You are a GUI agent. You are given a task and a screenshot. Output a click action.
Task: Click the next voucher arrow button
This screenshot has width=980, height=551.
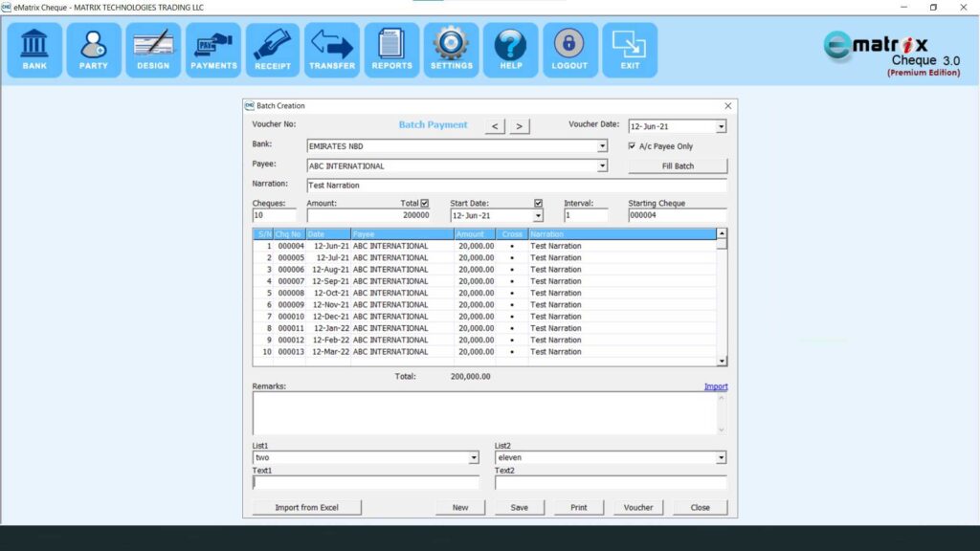[x=517, y=125]
